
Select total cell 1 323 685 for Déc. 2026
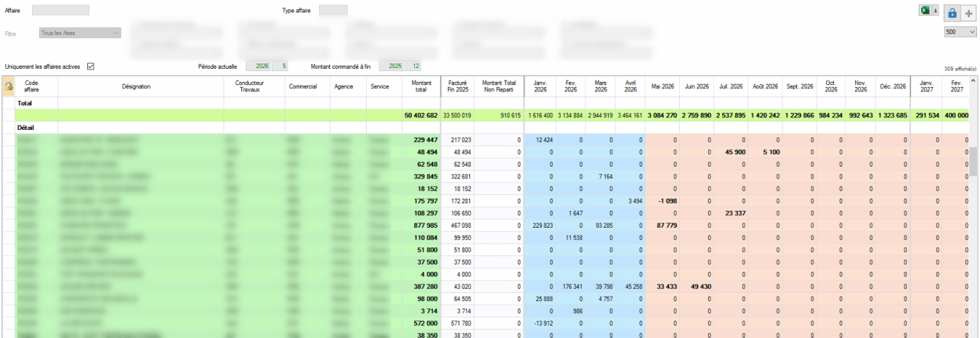pos(892,115)
